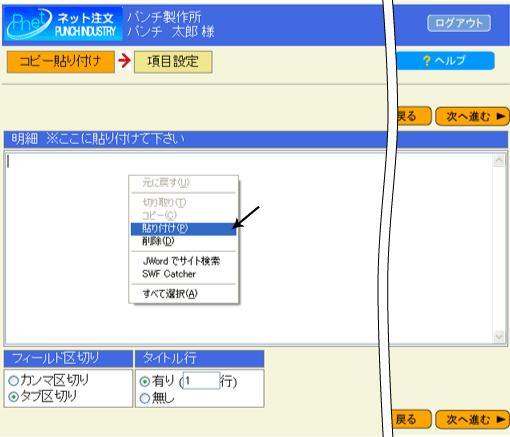Click the scroll down arrow in the text area
Image resolution: width=510 pixels, height=437 pixels.
tap(499, 337)
